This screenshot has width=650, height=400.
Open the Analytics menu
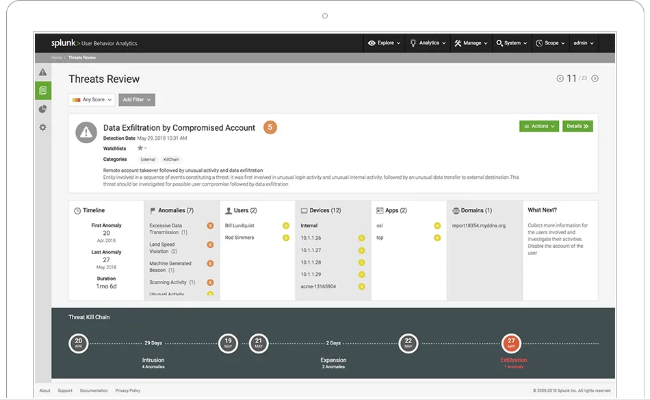point(427,44)
